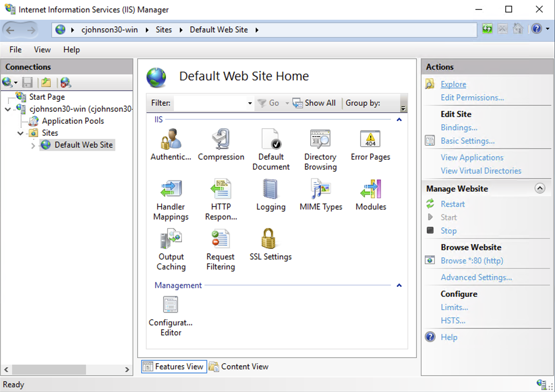Open the HSTS configuration

(x=453, y=321)
